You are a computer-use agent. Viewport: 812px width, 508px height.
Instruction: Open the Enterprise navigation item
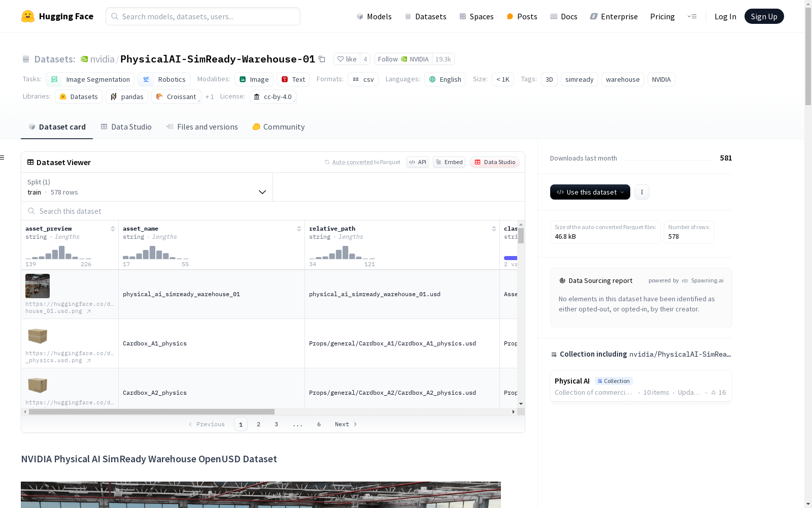click(614, 16)
